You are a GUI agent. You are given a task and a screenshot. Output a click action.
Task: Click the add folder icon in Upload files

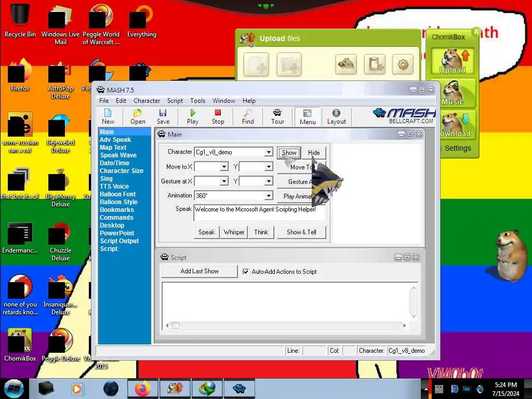[289, 64]
